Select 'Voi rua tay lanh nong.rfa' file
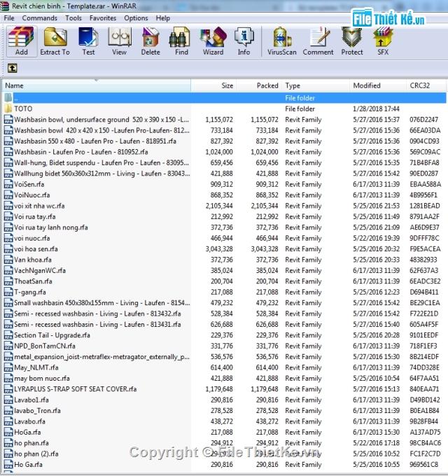 click(x=50, y=227)
